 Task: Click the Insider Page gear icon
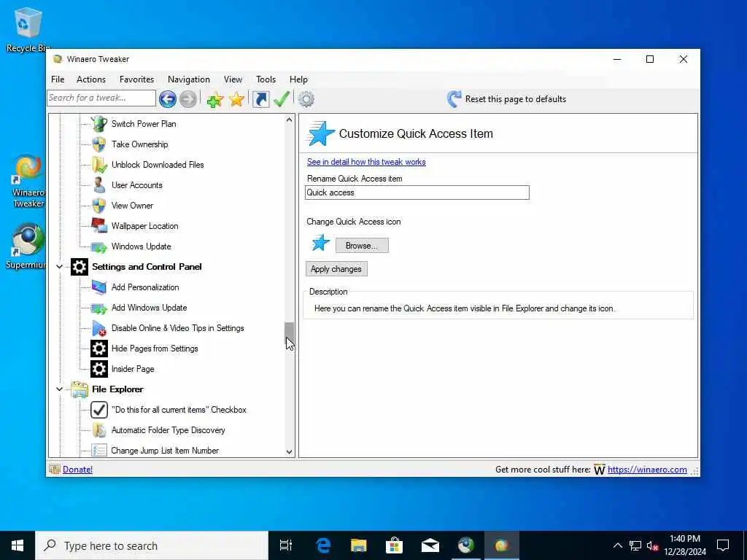[99, 369]
